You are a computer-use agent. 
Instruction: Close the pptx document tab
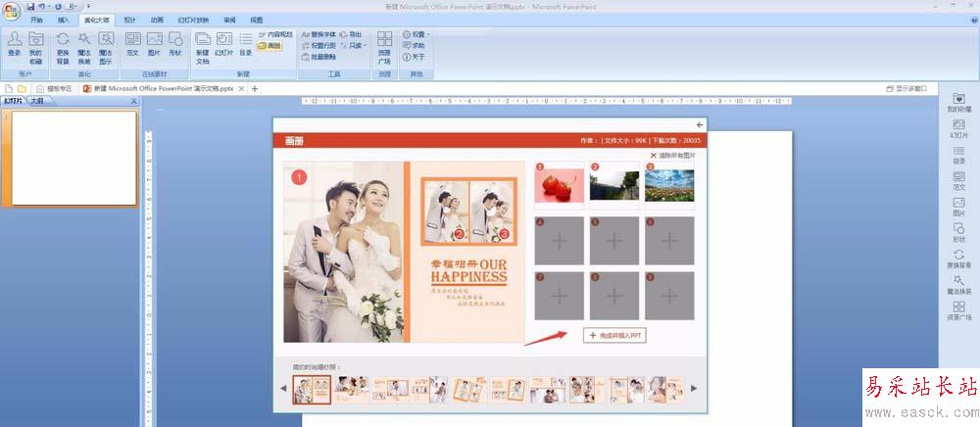(x=241, y=89)
